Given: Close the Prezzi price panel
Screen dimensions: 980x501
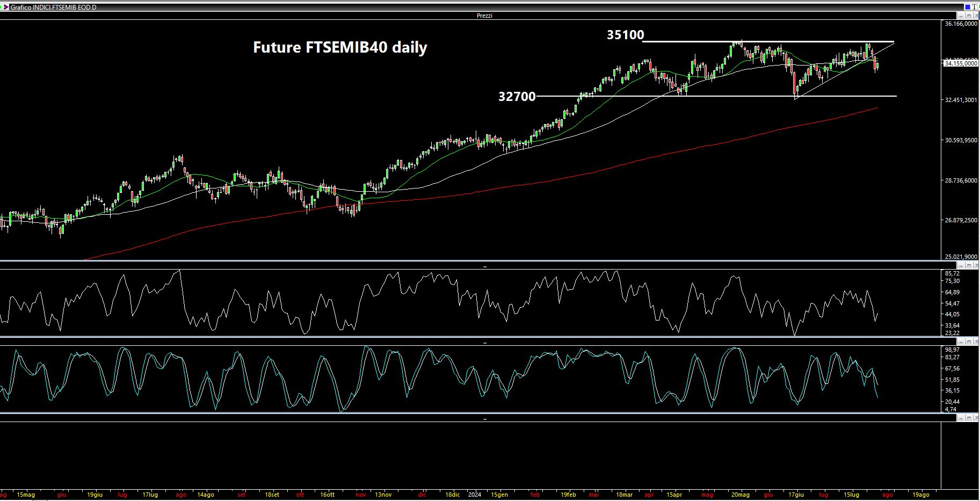Looking at the screenshot, I should [976, 16].
